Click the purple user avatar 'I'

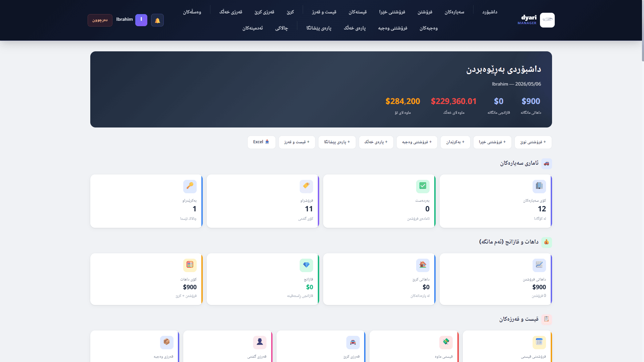(141, 20)
